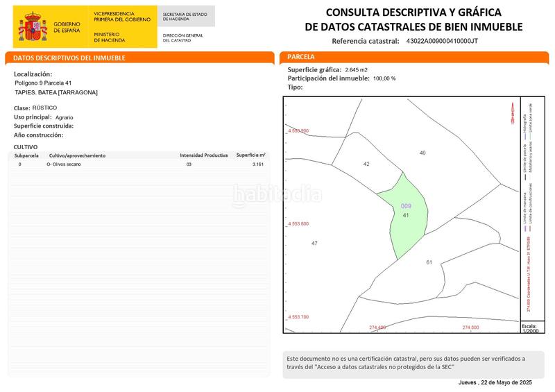
Task: Click the map legend strip on the right
Action: pos(532,209)
